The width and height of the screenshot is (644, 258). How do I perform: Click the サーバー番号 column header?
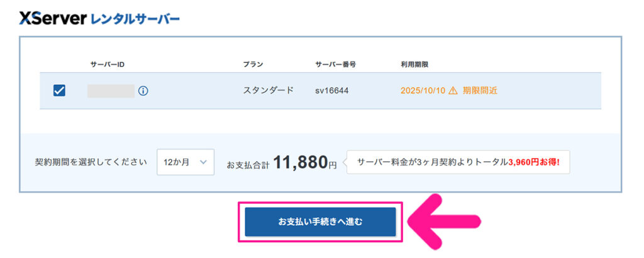336,64
